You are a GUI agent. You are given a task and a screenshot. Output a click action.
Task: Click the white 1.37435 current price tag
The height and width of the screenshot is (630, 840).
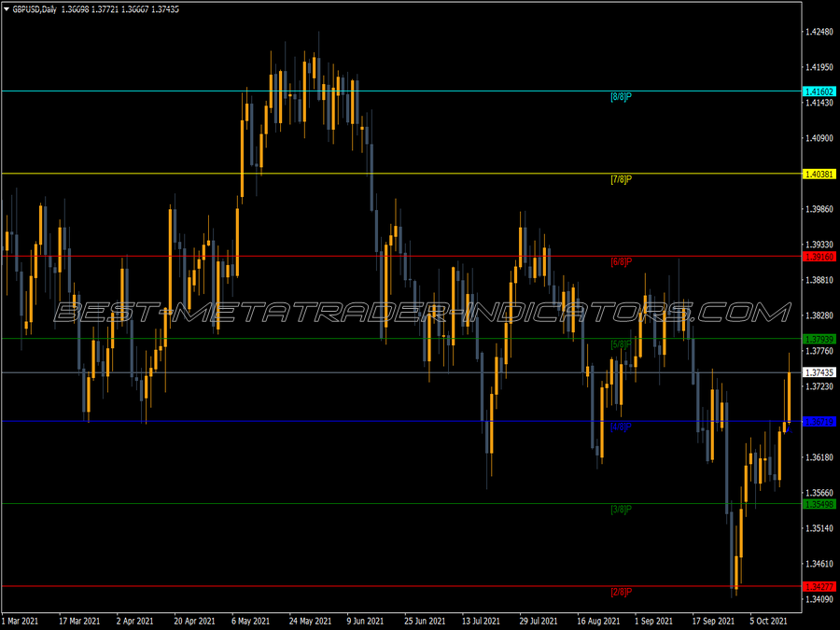[x=819, y=372]
